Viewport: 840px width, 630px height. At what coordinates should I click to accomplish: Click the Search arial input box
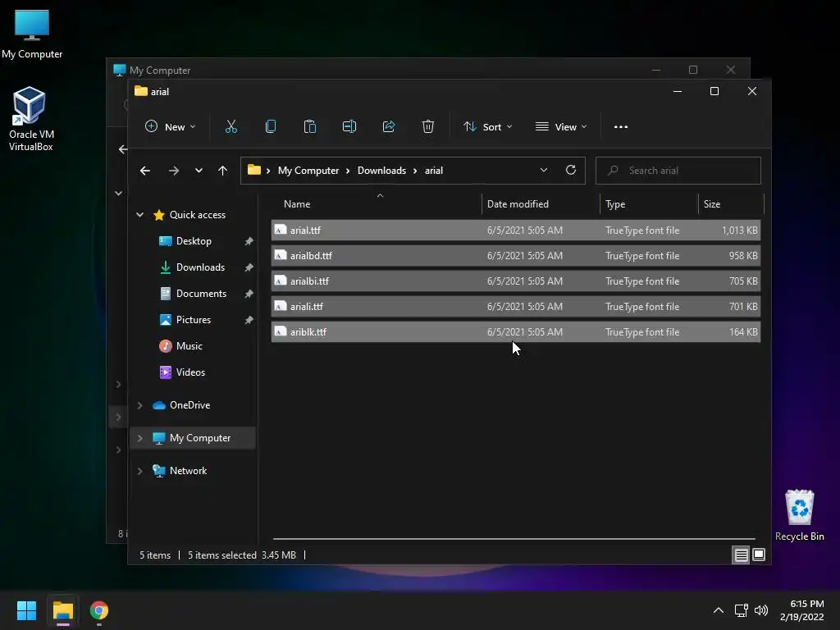pyautogui.click(x=678, y=171)
